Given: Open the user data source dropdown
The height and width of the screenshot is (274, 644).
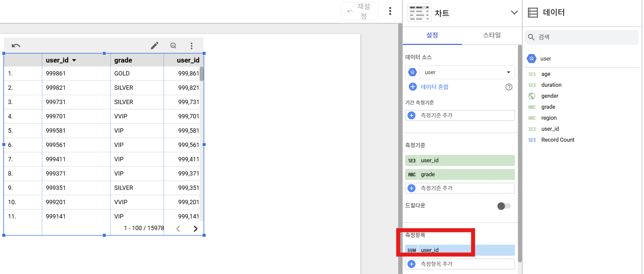Looking at the screenshot, I should pyautogui.click(x=460, y=72).
